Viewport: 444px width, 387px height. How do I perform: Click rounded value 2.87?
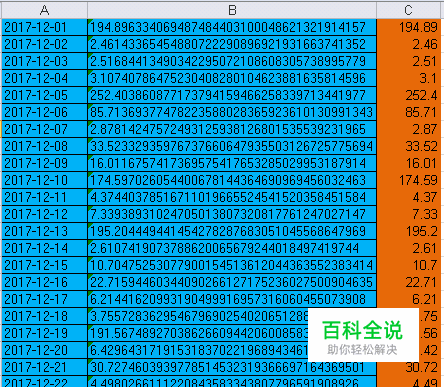coord(408,129)
